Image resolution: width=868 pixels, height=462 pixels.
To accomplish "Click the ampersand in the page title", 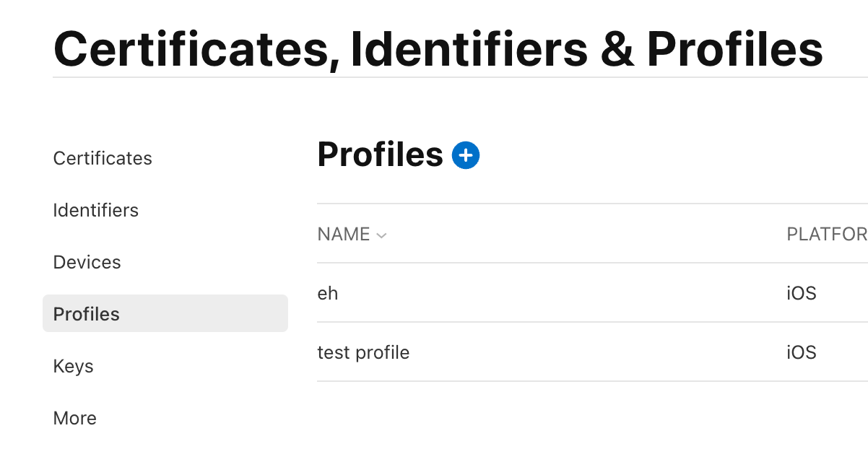I will pyautogui.click(x=616, y=49).
